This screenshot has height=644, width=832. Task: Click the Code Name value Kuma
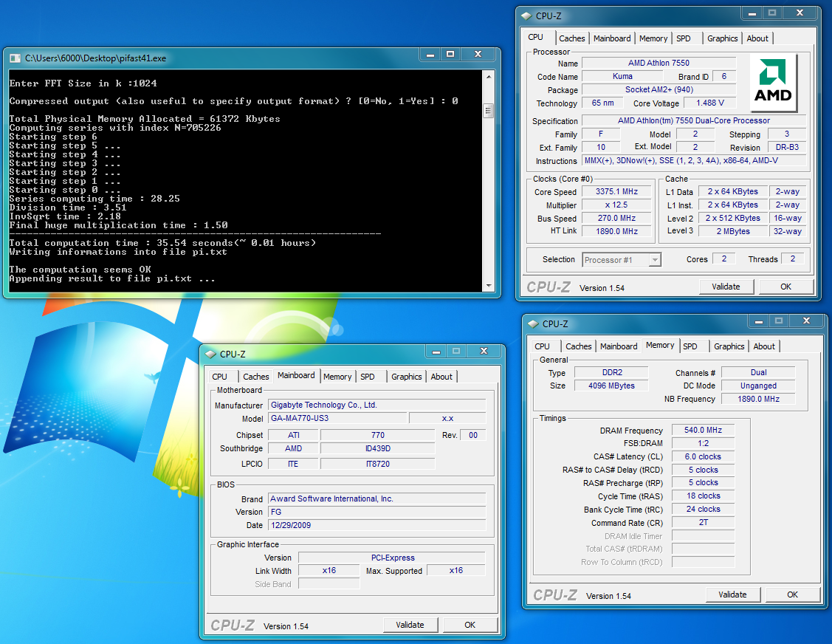(622, 77)
